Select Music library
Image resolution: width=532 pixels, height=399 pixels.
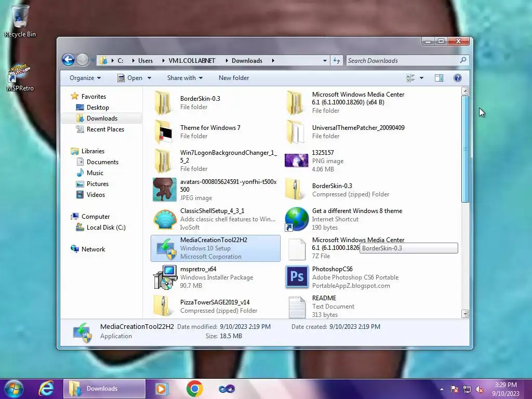tap(95, 173)
